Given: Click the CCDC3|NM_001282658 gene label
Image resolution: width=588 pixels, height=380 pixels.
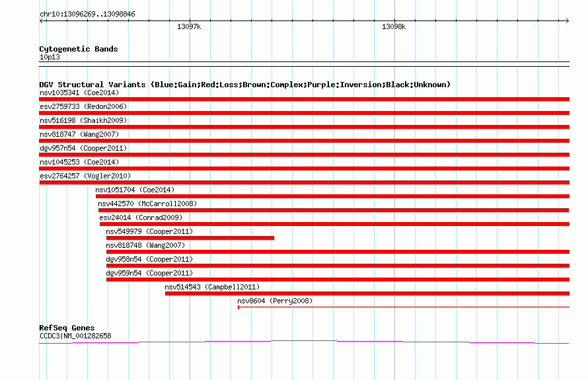Looking at the screenshot, I should (75, 336).
